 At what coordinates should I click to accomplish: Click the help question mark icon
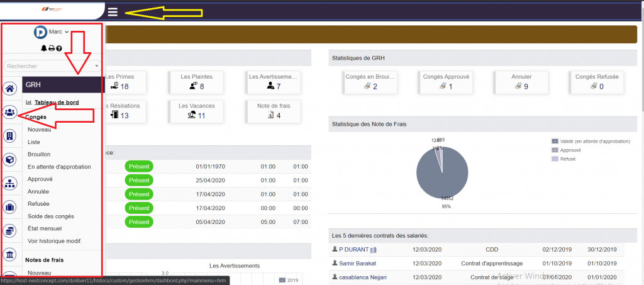point(58,48)
